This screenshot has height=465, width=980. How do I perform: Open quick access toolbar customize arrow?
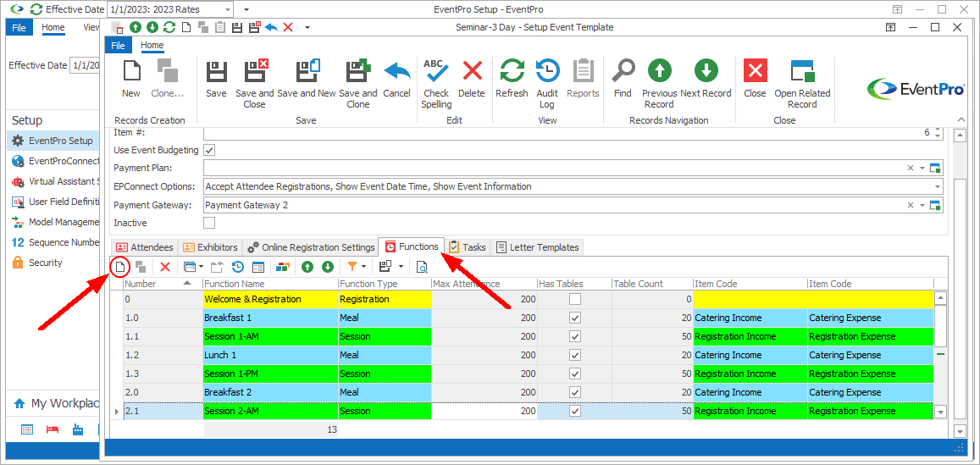[x=307, y=27]
